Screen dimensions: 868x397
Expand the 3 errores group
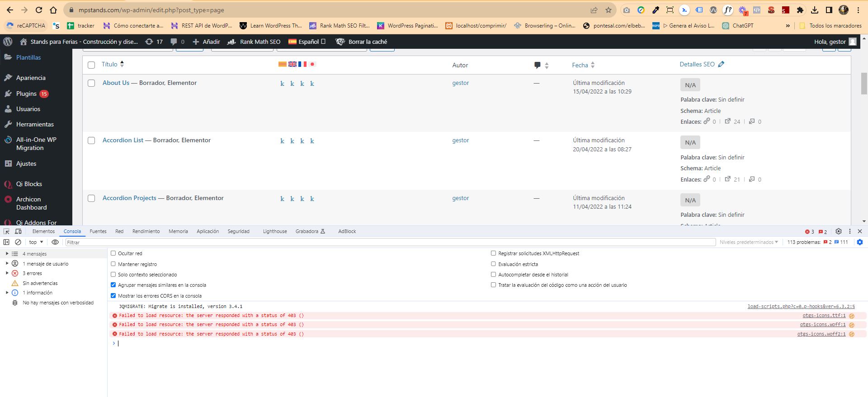coord(7,273)
